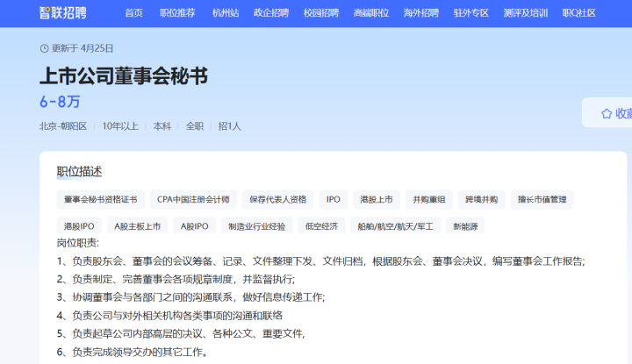Open 海外招聘 menu item
632x364 pixels.
point(421,13)
